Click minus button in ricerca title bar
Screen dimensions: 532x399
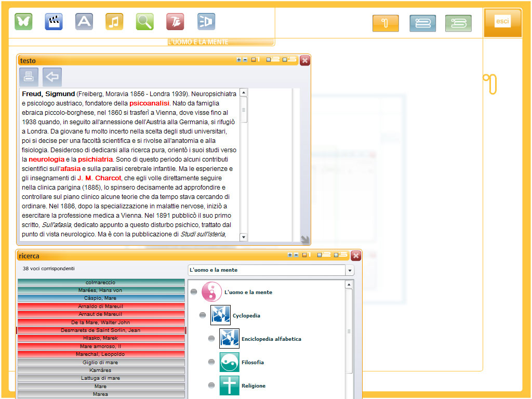[296, 255]
